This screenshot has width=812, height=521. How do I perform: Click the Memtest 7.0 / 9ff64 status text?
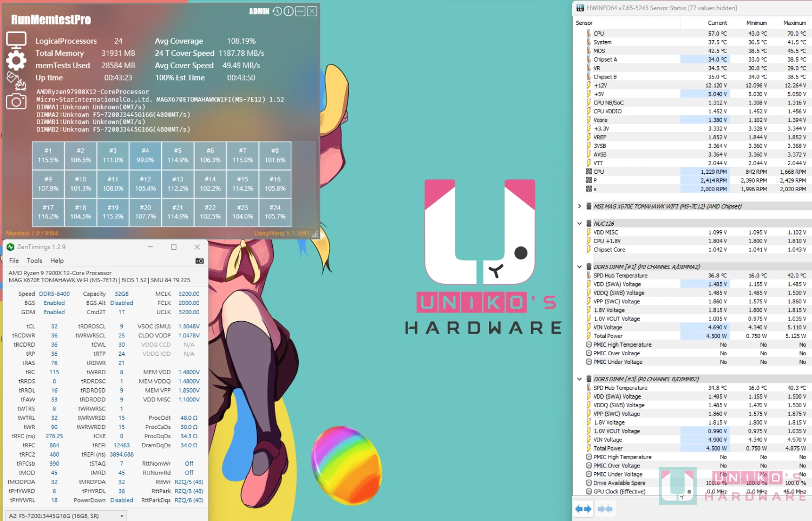click(32, 233)
